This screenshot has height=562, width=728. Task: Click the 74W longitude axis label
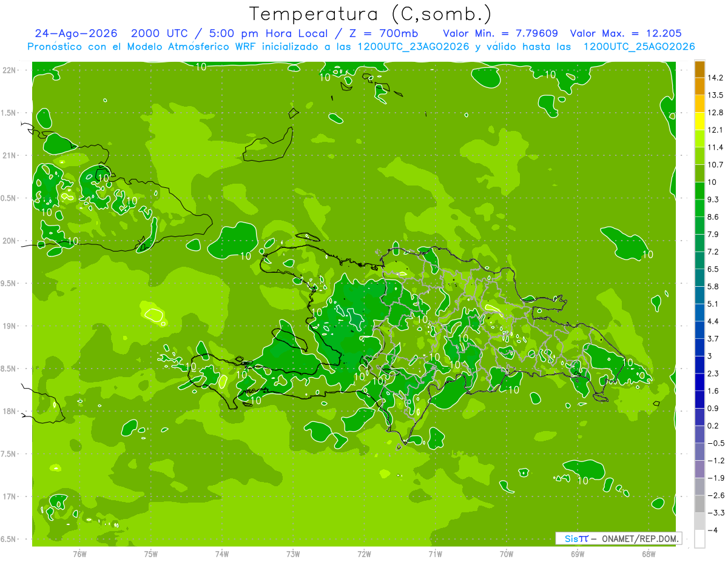click(x=221, y=554)
